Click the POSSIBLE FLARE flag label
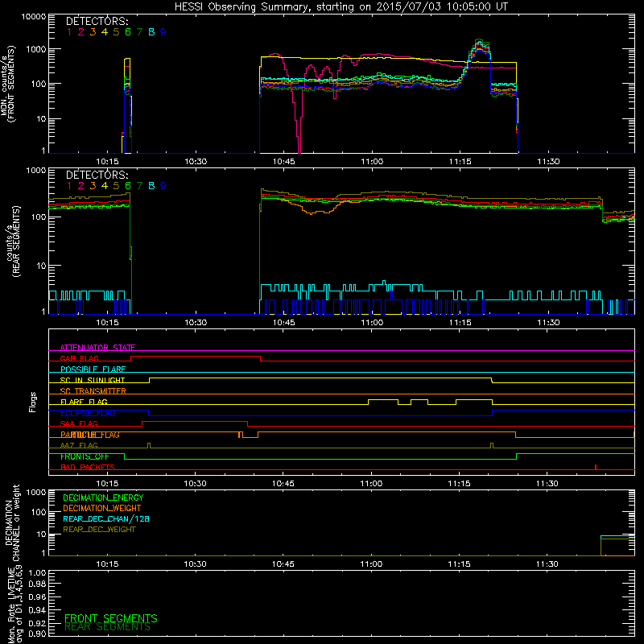The width and height of the screenshot is (644, 644). [93, 369]
